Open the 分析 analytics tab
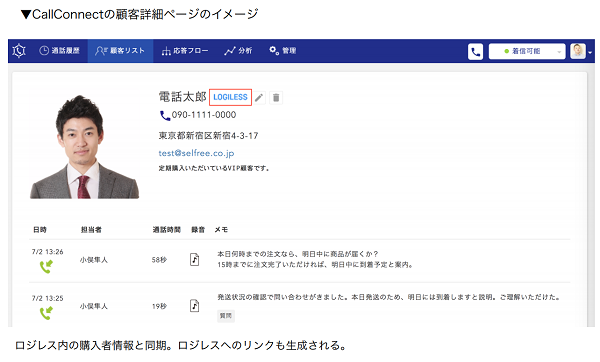 (238, 51)
